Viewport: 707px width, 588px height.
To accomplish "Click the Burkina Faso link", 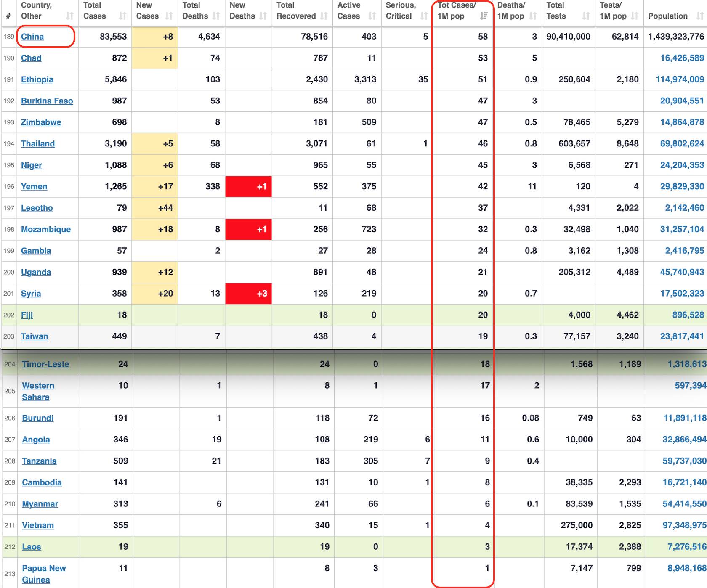I will [x=47, y=101].
